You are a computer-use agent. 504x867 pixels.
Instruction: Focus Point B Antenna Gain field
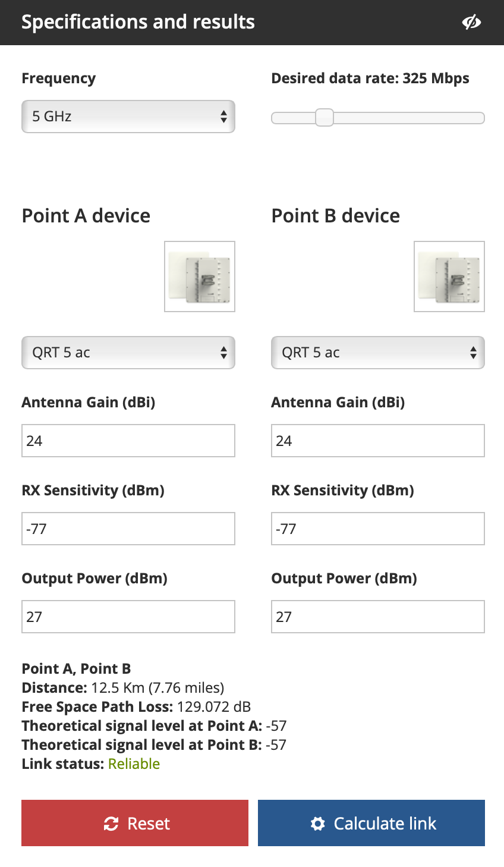point(378,441)
